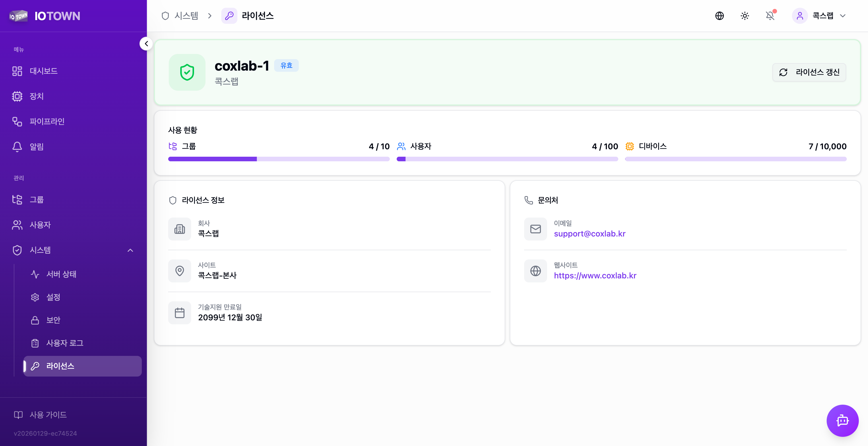
Task: Open 알림 from the sidebar menu
Action: click(73, 147)
